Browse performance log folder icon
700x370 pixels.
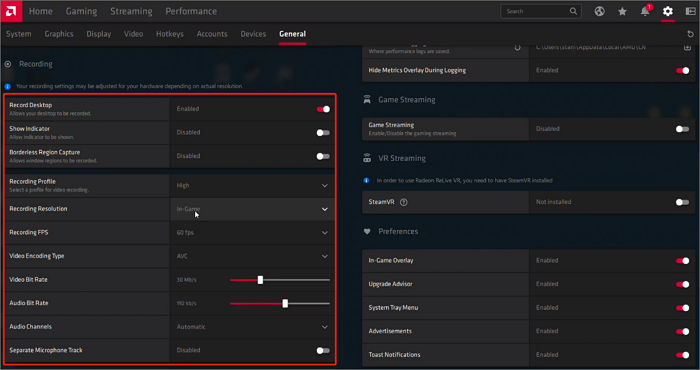coord(688,47)
